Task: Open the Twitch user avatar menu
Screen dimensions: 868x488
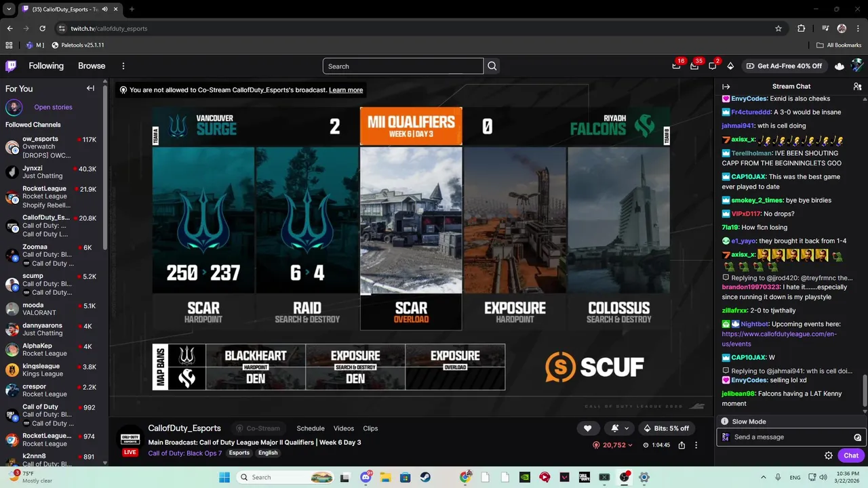Action: [x=857, y=66]
